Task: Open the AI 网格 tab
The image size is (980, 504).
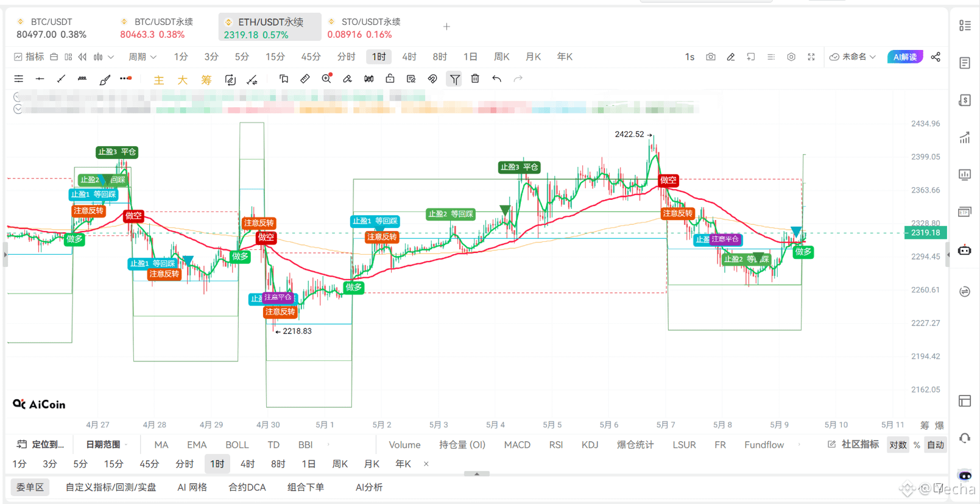Action: tap(192, 488)
